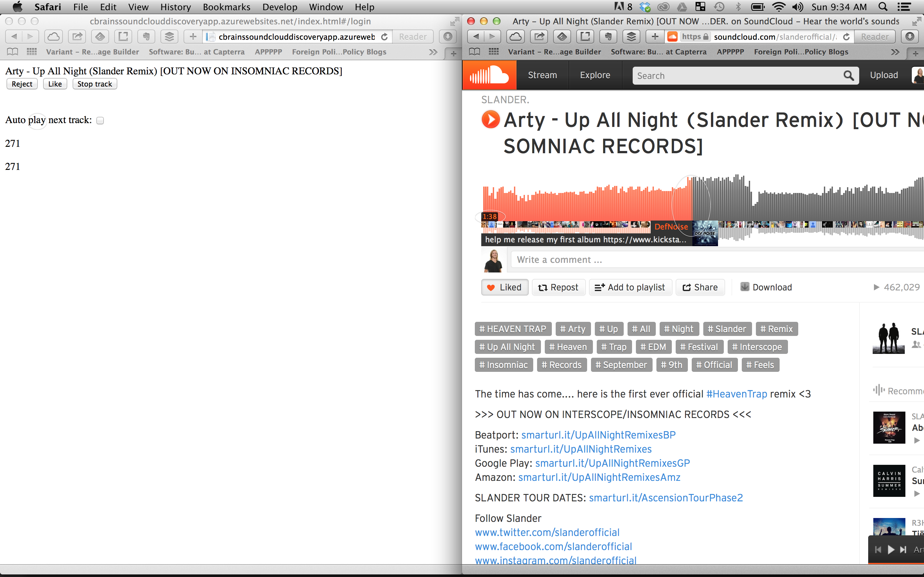Expand hidden bookmarks chevron in right window

tap(895, 52)
